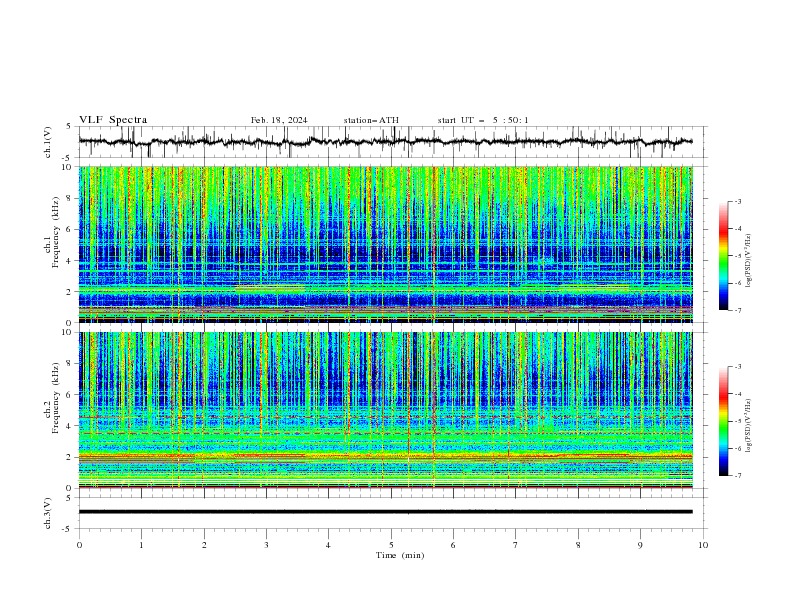Click time axis tick label '7'

coord(516,545)
